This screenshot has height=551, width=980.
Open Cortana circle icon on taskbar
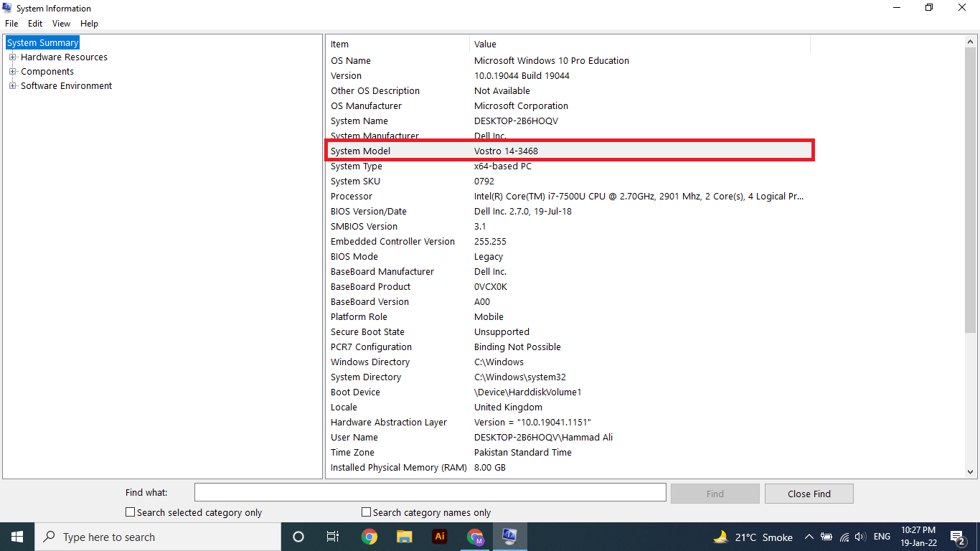point(298,537)
